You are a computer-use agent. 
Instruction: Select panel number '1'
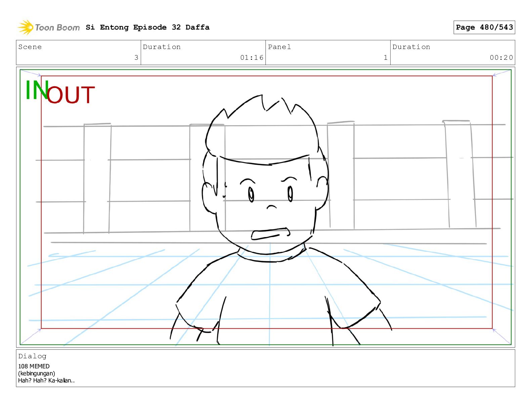(386, 57)
